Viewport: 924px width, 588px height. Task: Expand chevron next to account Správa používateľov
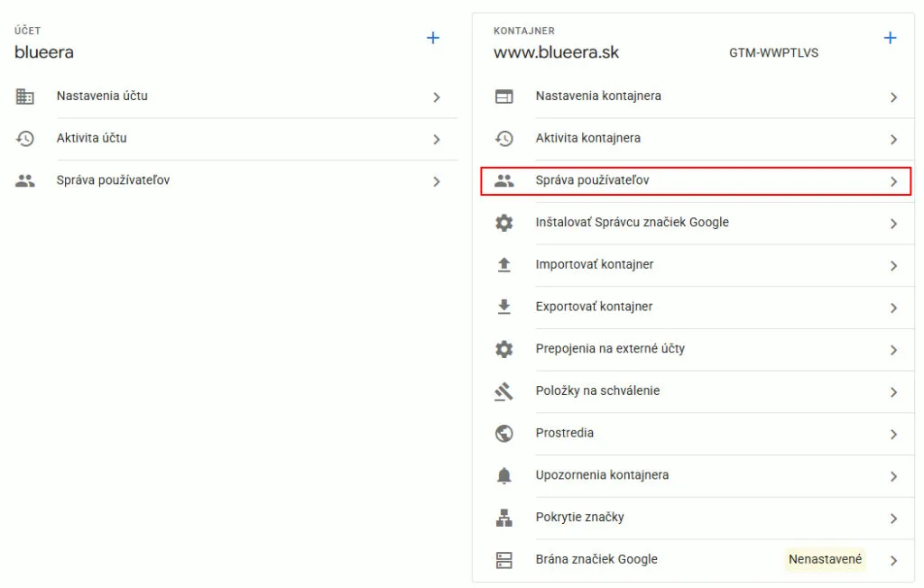point(437,181)
